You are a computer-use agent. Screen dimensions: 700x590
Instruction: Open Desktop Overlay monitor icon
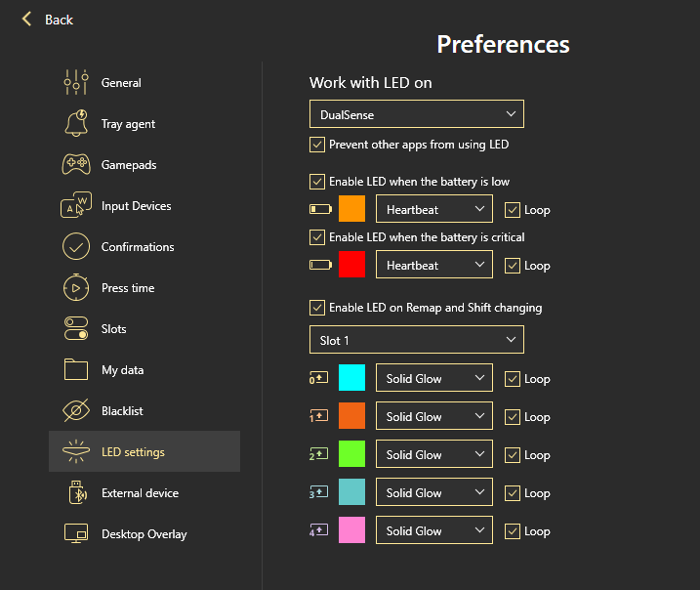(x=76, y=534)
